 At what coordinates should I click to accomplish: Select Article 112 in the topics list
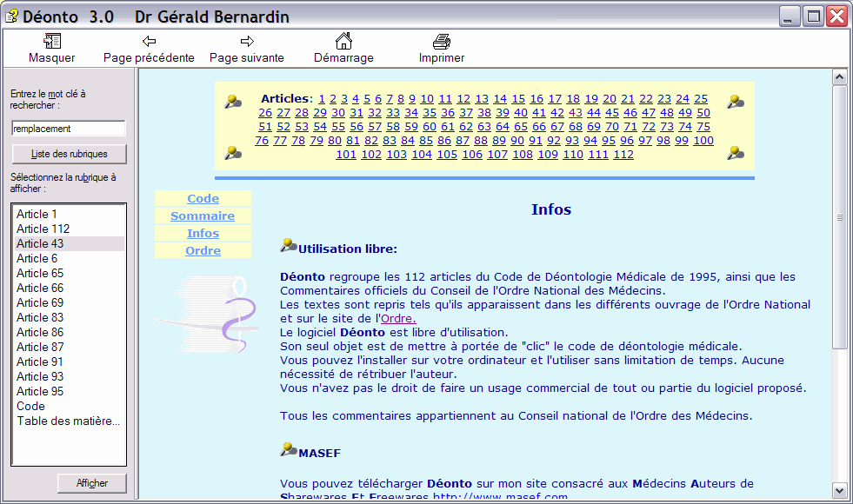[69, 229]
